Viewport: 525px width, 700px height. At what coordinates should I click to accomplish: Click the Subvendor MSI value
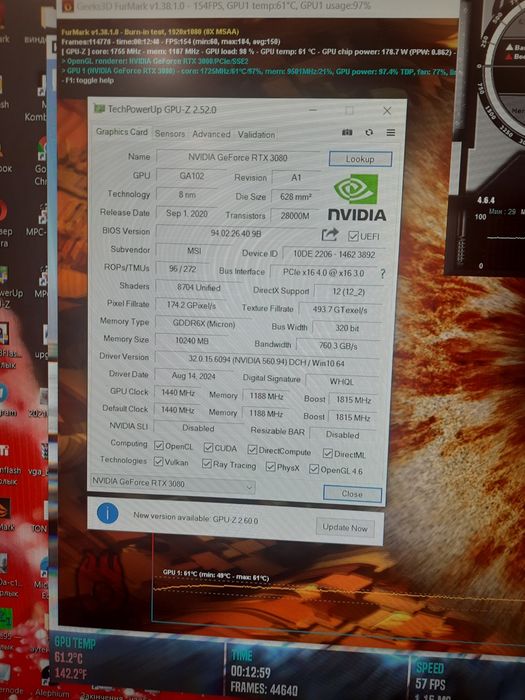tap(194, 251)
